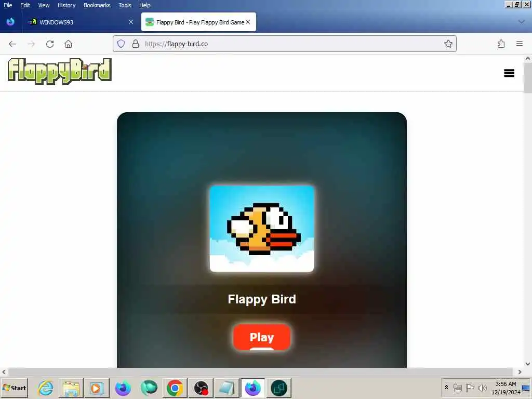
Task: Open OBS Studio from taskbar
Action: pyautogui.click(x=201, y=388)
